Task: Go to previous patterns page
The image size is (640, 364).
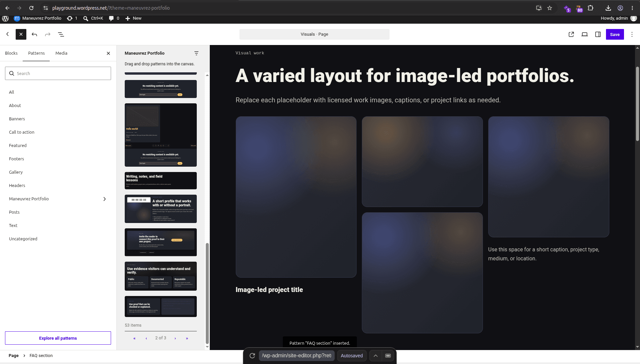Action: point(146,338)
